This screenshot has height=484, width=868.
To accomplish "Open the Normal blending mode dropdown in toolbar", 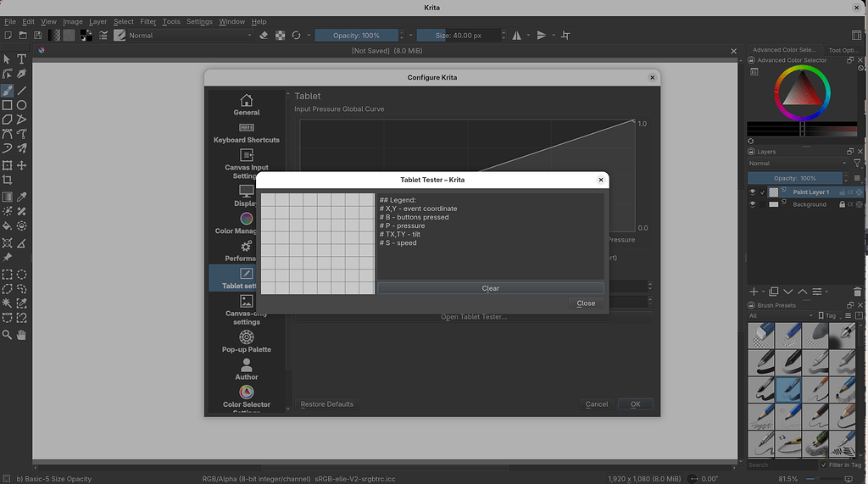I will (190, 36).
